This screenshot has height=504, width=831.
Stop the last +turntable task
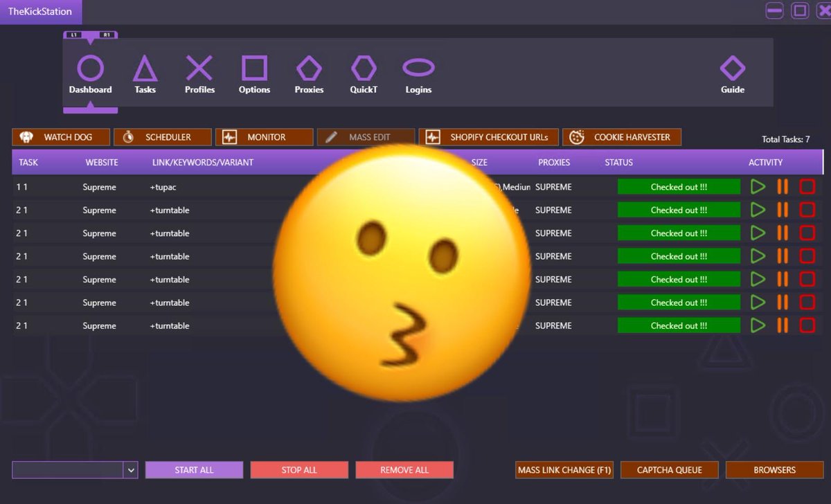807,325
